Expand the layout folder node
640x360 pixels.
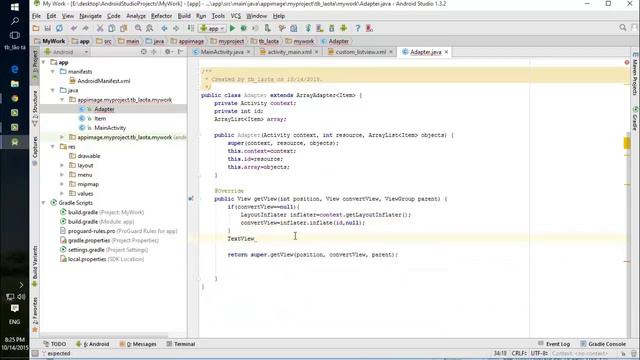(x=62, y=166)
